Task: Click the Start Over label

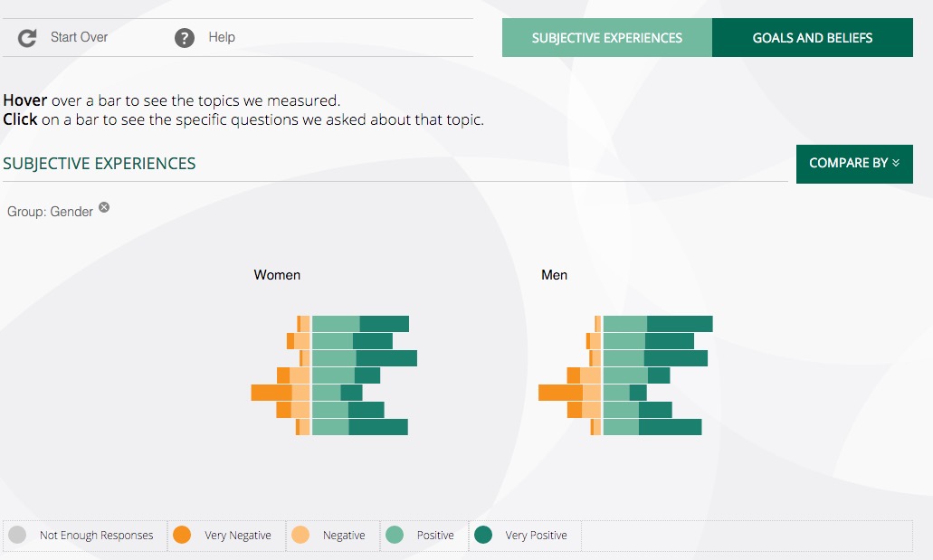Action: point(79,37)
